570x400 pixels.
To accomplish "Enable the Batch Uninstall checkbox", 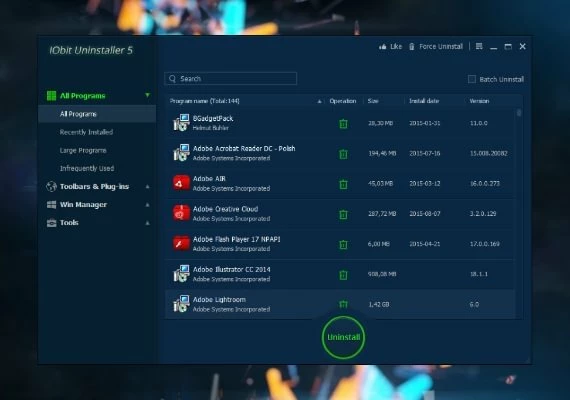I will pos(471,79).
